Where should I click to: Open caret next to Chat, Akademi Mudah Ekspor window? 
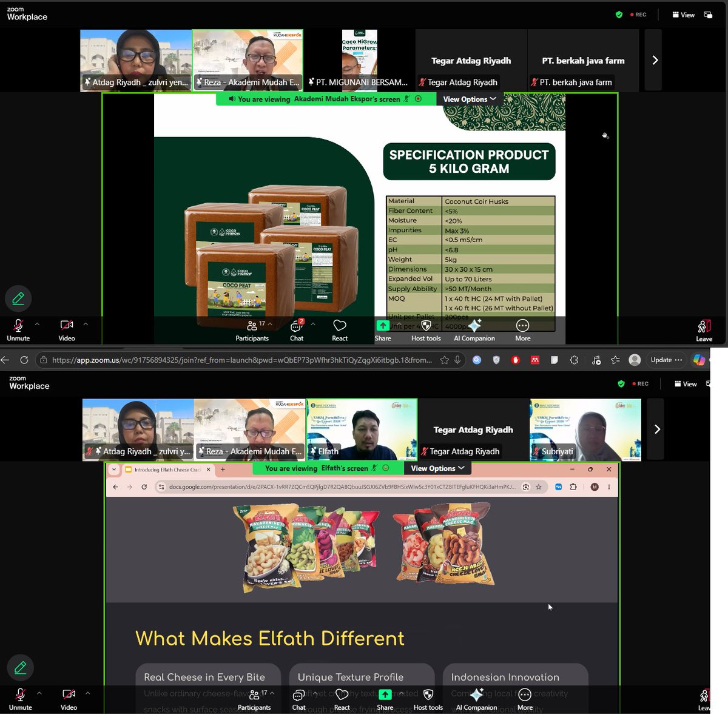313,324
